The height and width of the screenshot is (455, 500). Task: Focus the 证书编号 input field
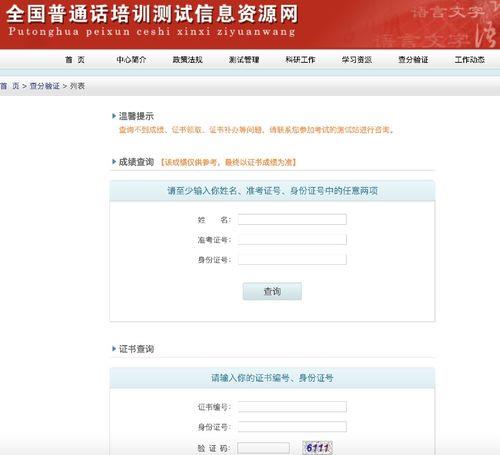(x=292, y=407)
